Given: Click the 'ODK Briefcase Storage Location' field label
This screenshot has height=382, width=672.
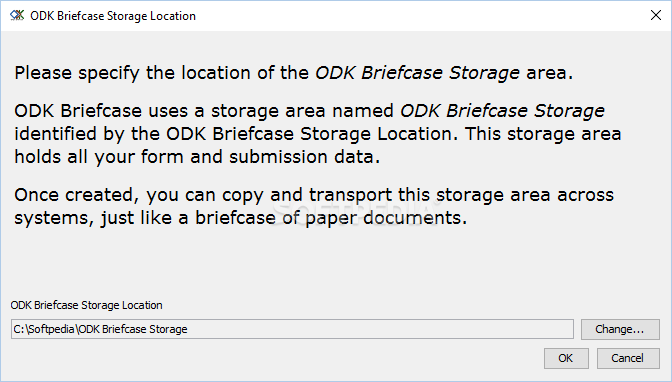Looking at the screenshot, I should 87,305.
